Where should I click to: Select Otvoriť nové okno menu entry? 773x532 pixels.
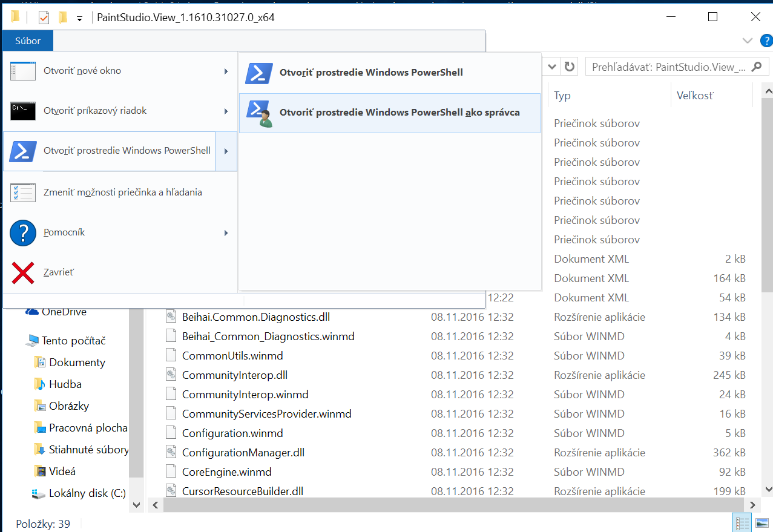[120, 71]
